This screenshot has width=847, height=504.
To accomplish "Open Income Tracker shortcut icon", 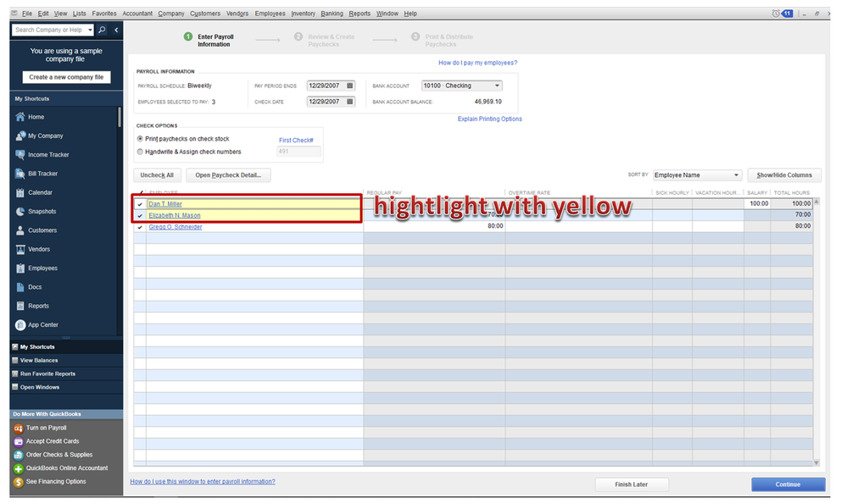I will [x=20, y=154].
